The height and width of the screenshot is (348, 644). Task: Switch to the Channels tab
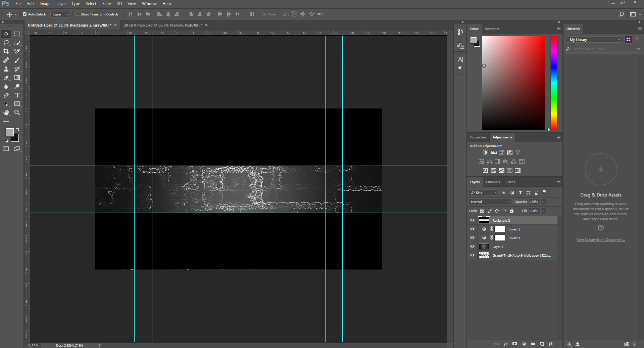pyautogui.click(x=493, y=182)
